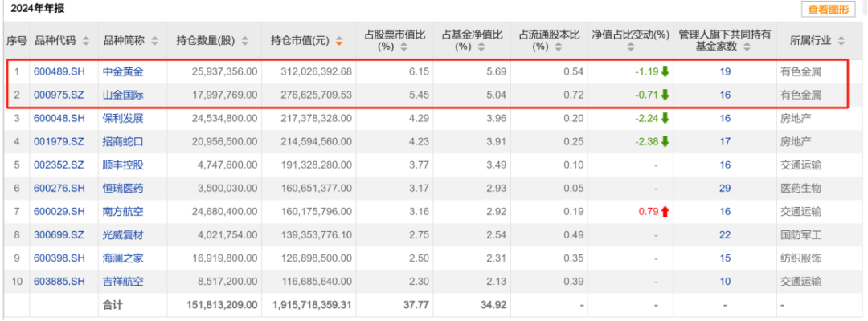Viewport: 868px width, 321px height.
Task: Select 保利发展 industry cell 房地产
Action: coord(796,118)
